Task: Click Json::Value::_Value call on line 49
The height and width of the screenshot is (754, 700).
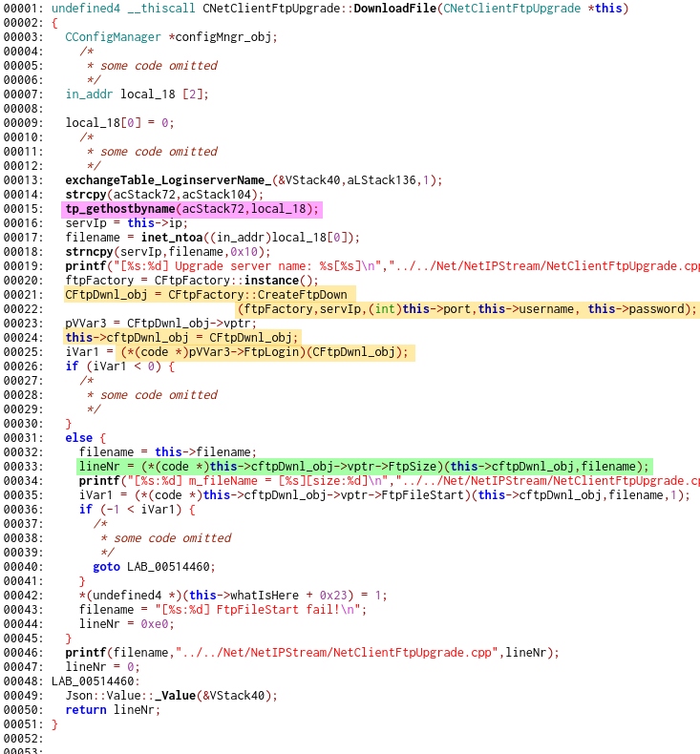Action: [x=171, y=696]
